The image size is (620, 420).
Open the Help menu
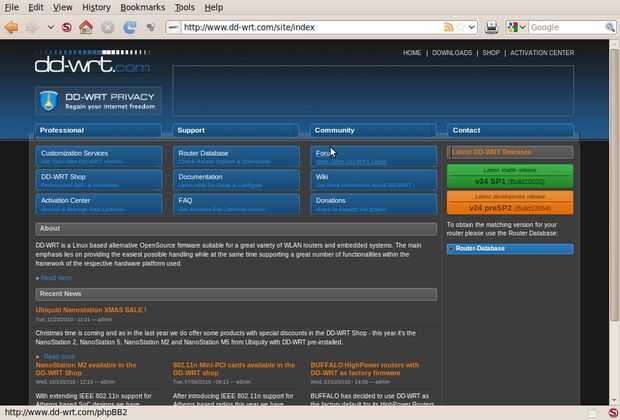click(214, 8)
